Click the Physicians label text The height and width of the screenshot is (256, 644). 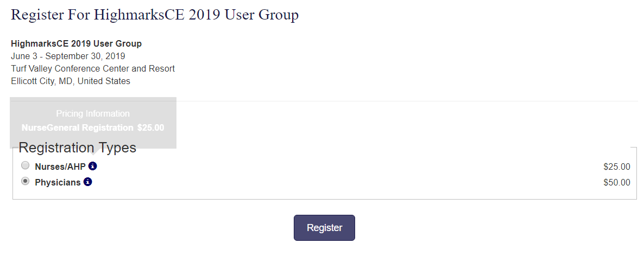pos(58,182)
